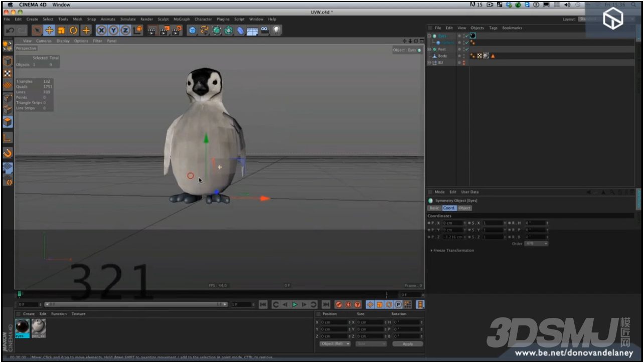Toggle Y axis lock
This screenshot has width=644, height=363.
point(113,31)
